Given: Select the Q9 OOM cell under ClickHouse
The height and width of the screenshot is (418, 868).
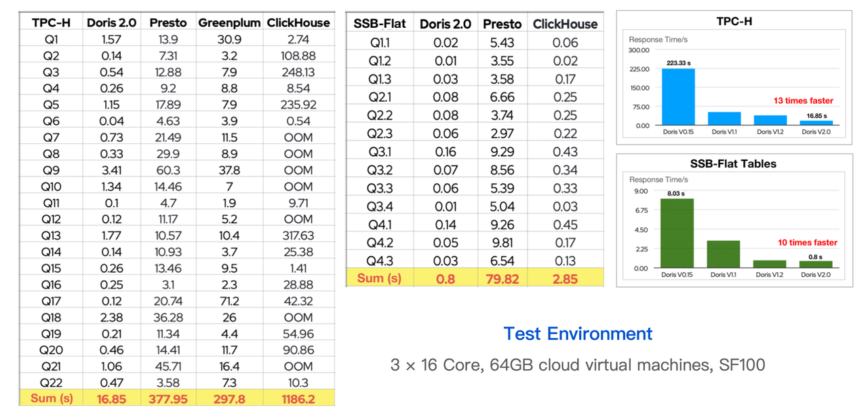Looking at the screenshot, I should (x=298, y=170).
